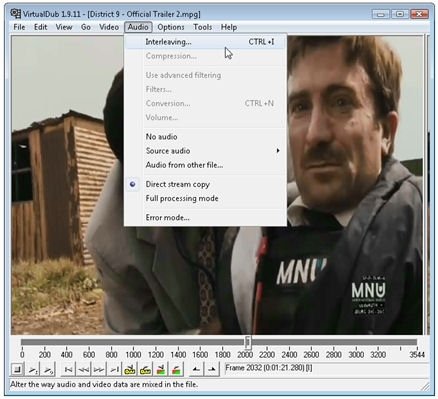
Task: Close the VirtualDub window
Action: 419,14
